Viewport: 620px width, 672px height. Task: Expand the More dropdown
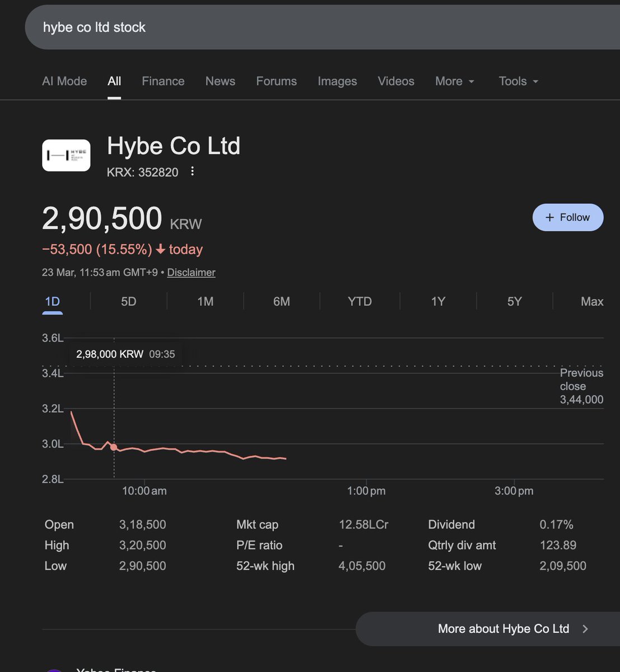[455, 81]
